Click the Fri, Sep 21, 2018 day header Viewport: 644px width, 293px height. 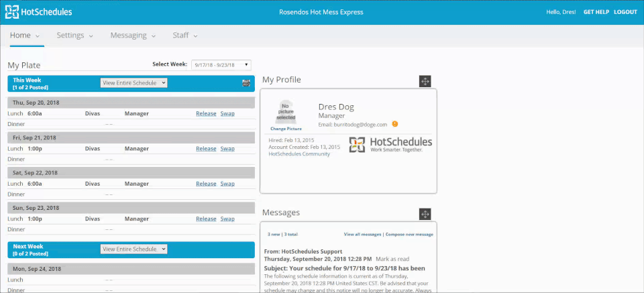pos(131,138)
